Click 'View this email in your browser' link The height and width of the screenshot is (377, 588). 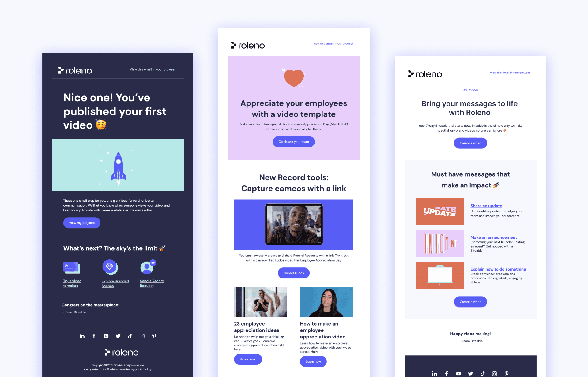point(153,69)
